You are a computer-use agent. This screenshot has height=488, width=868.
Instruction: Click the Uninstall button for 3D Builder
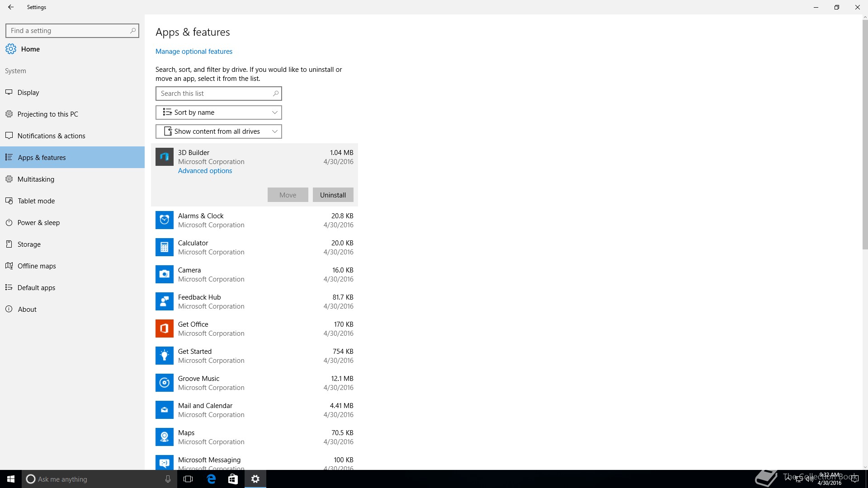pos(333,195)
